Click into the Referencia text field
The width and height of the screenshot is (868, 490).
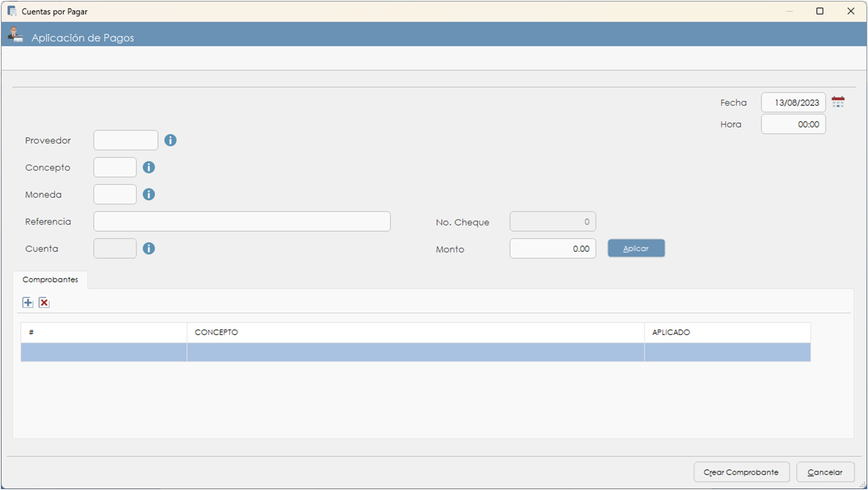(242, 222)
